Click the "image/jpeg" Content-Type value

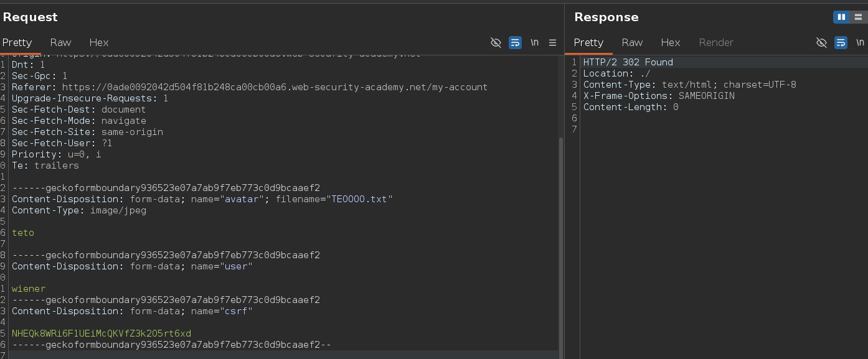pyautogui.click(x=118, y=210)
